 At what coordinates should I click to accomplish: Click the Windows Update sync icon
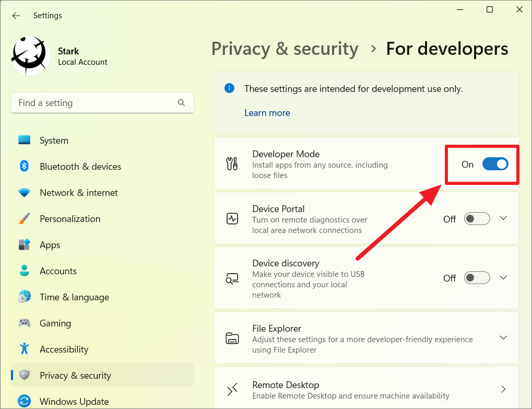pyautogui.click(x=24, y=401)
